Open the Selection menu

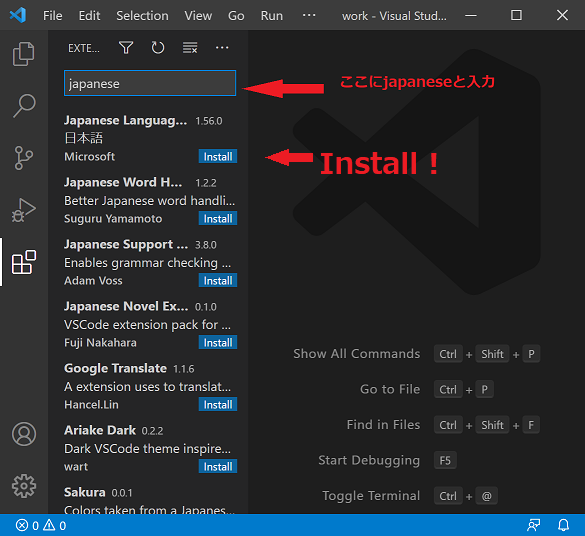point(142,16)
